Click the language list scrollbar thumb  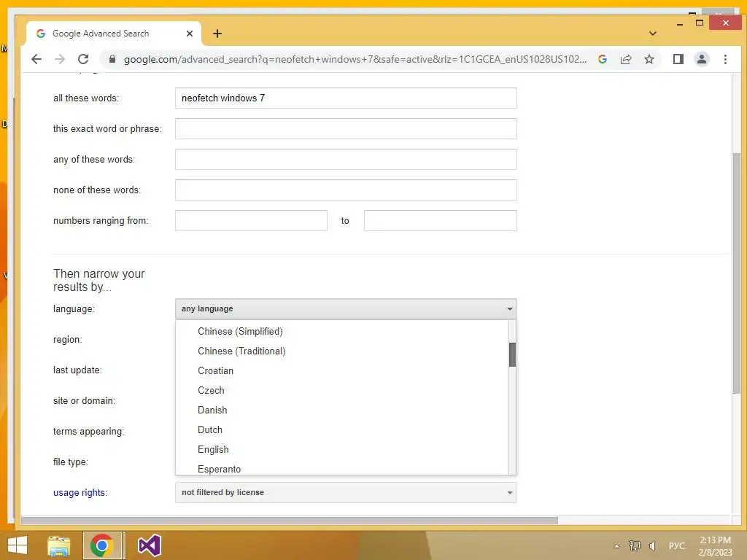pyautogui.click(x=512, y=355)
